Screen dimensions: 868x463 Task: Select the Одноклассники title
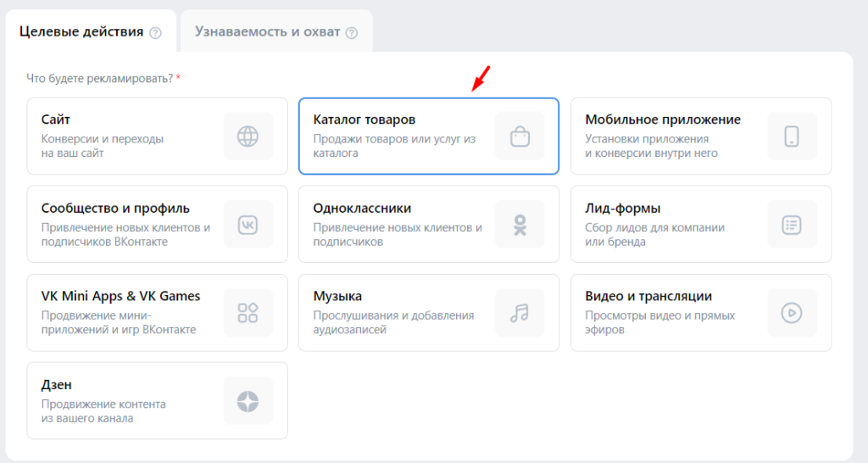[x=362, y=209]
